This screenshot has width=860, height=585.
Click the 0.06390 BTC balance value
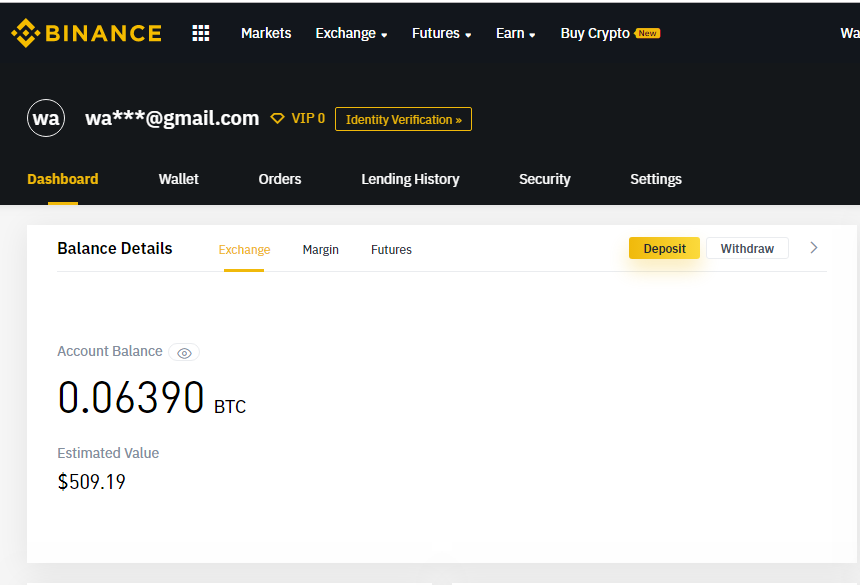151,397
